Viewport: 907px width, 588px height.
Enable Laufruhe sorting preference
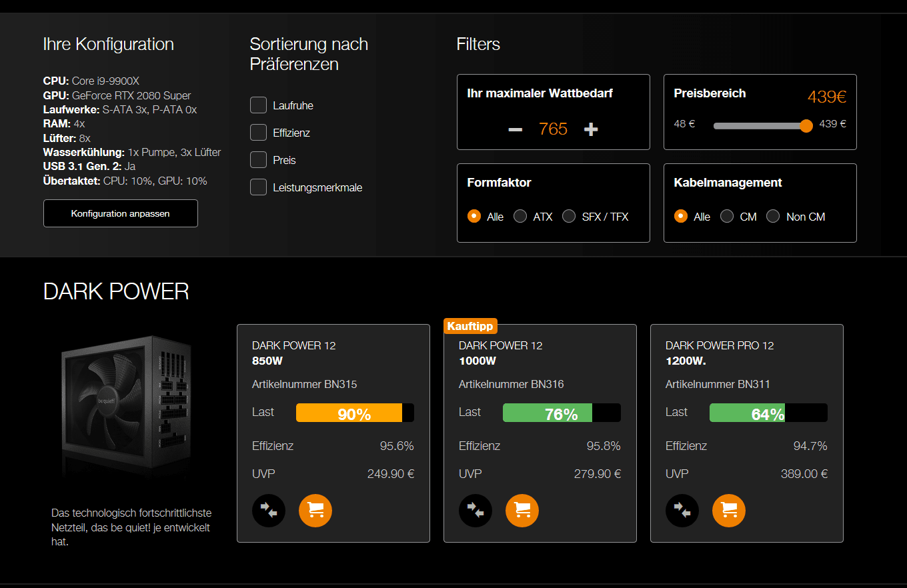tap(258, 105)
